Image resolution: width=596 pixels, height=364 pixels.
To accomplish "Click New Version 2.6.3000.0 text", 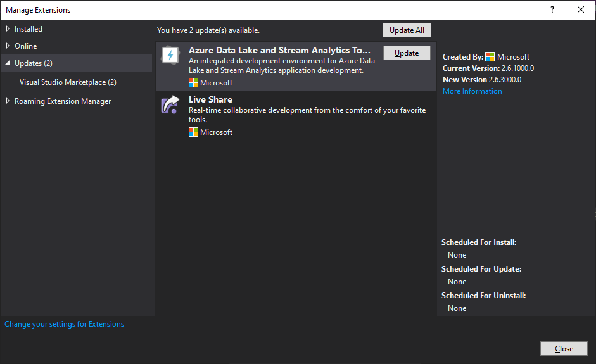I will click(x=481, y=80).
